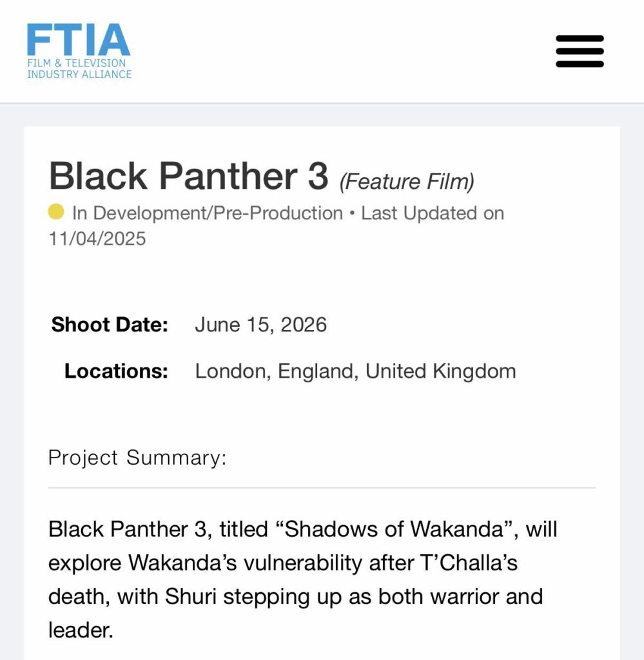Click the Last Updated on text
Image resolution: width=644 pixels, height=660 pixels.
pyautogui.click(x=433, y=213)
